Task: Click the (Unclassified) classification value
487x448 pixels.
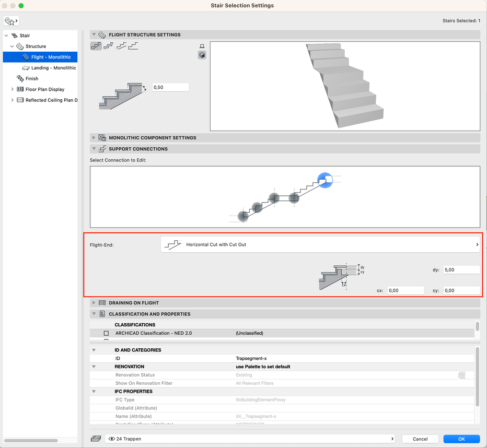Action: coord(249,333)
